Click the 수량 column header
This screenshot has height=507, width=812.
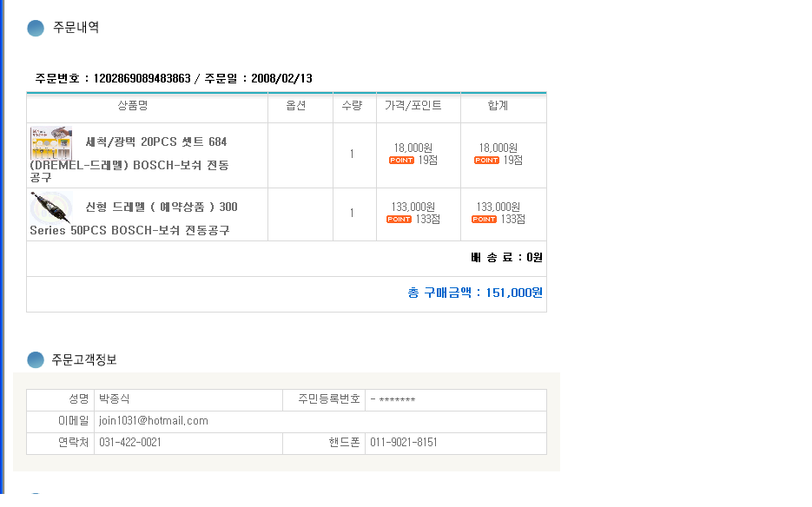(352, 106)
